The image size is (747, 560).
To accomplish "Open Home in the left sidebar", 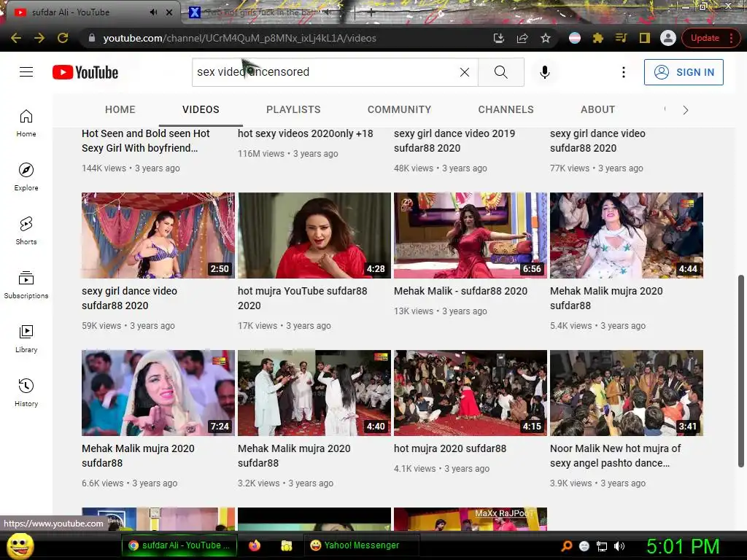I will (x=26, y=123).
